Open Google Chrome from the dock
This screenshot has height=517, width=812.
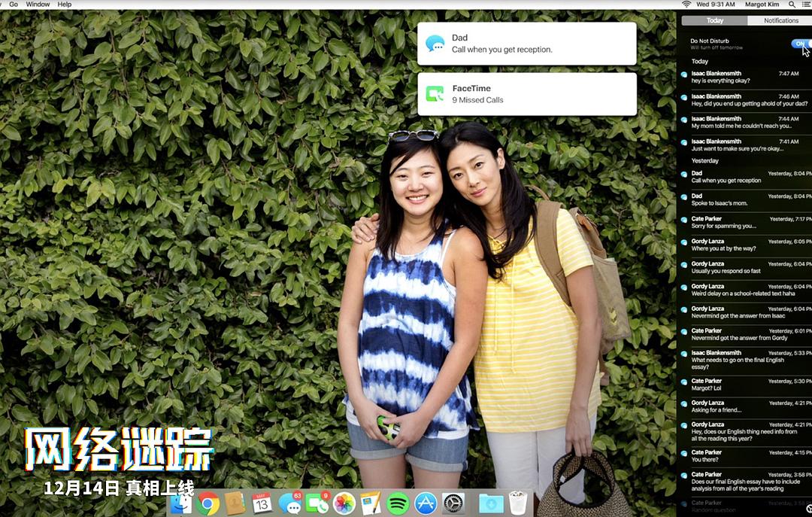[208, 503]
